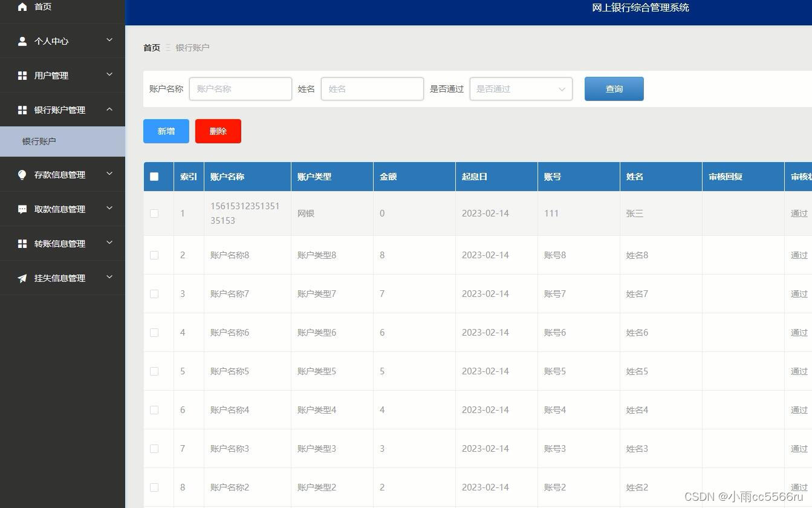Screen dimensions: 812x508
Task: Expand the 取款信息管理 chevron
Action: tap(109, 209)
